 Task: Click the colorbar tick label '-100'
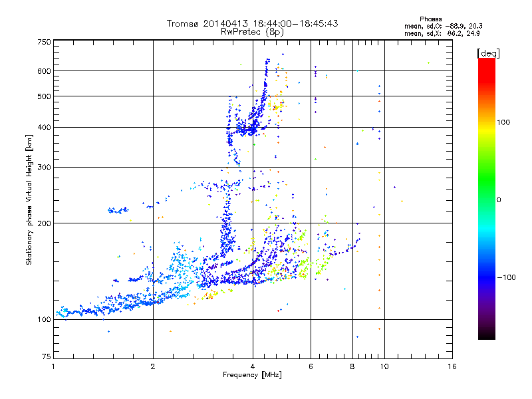[506, 277]
